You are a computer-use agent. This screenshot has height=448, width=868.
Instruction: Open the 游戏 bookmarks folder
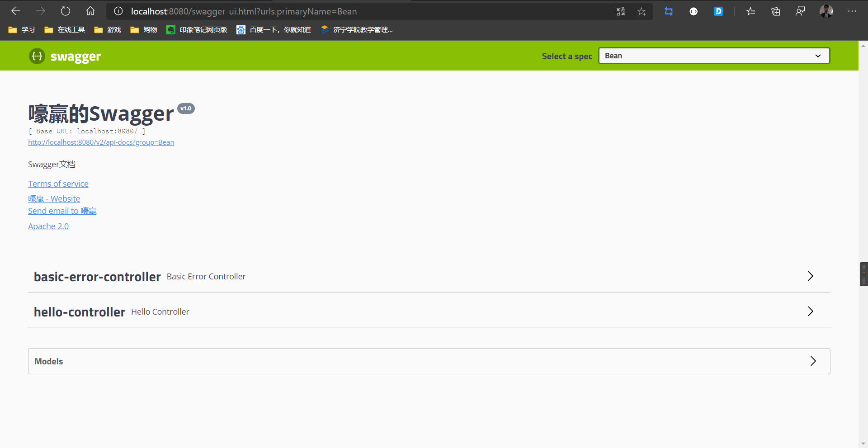(108, 30)
